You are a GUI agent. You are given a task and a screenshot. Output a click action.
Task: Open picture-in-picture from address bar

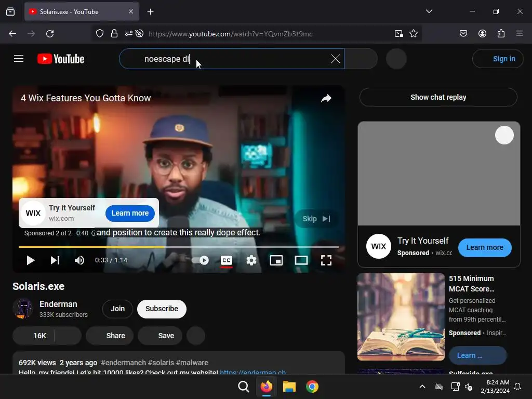[x=398, y=34]
